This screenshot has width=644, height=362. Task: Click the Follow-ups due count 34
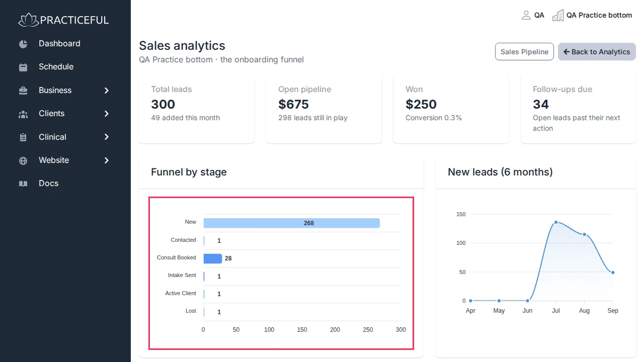[541, 104]
